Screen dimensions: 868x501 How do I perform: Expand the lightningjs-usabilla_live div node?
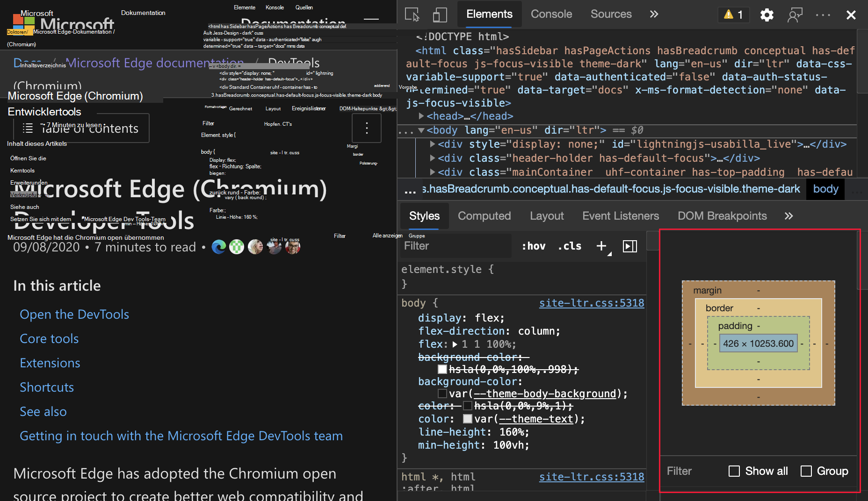[433, 144]
